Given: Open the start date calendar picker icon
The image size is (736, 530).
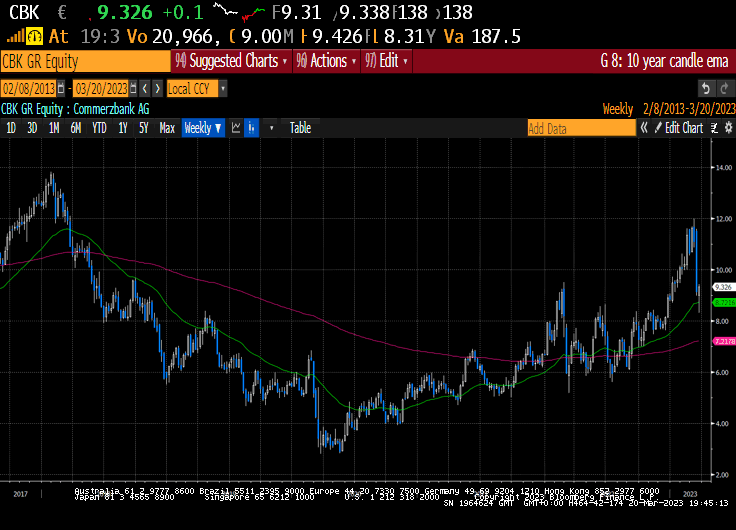Looking at the screenshot, I should (x=61, y=88).
